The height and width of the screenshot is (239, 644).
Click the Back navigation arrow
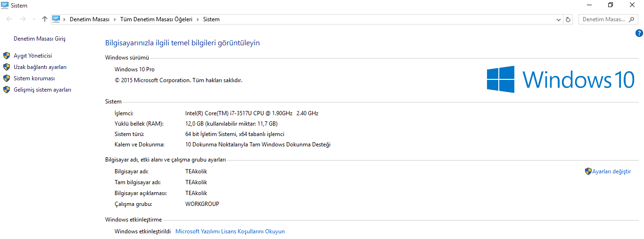[9, 19]
